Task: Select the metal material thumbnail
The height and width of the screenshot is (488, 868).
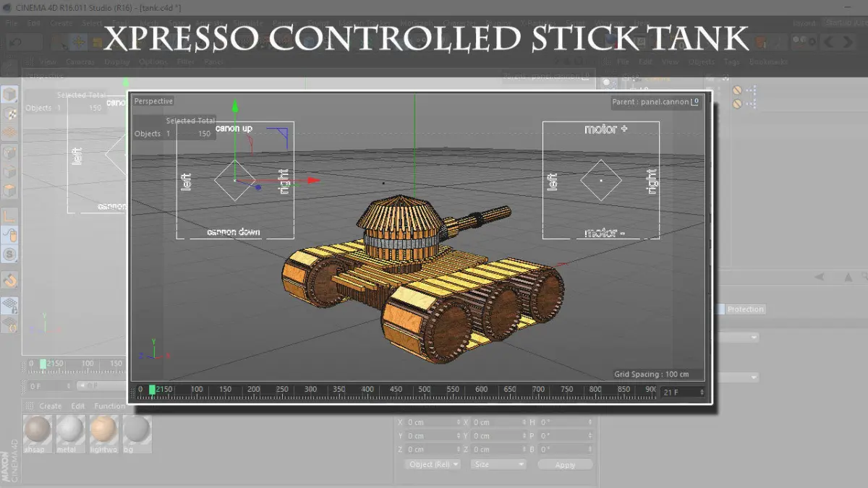Action: pos(69,434)
